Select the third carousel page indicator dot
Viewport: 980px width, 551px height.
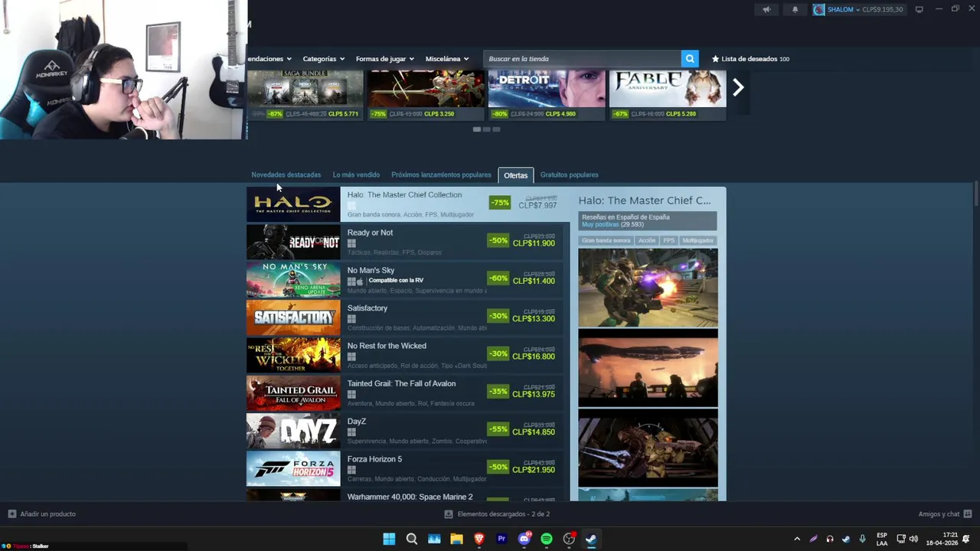[496, 129]
